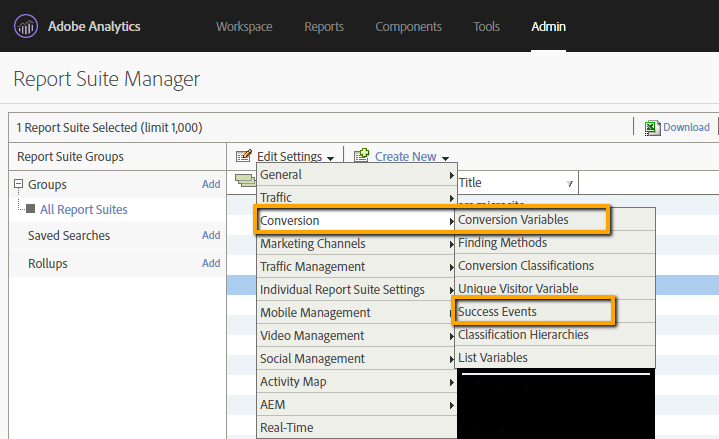This screenshot has width=719, height=439.
Task: Click the Download link
Action: (686, 127)
